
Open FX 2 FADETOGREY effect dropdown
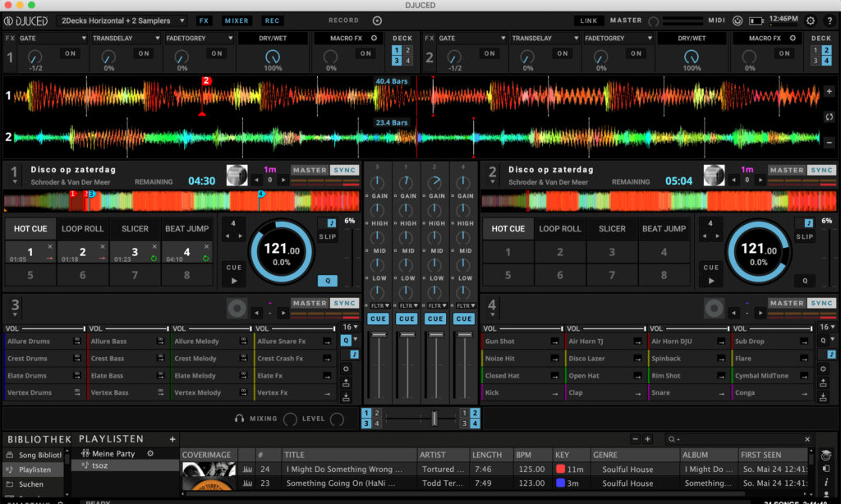[x=618, y=38]
